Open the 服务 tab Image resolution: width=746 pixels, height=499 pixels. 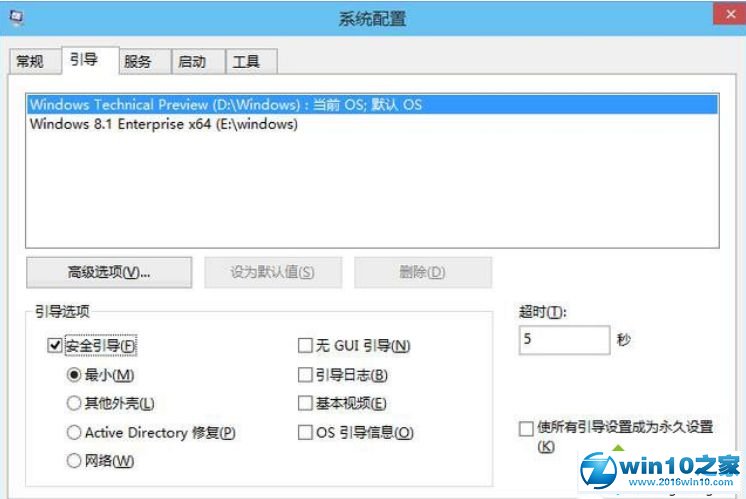(x=138, y=62)
